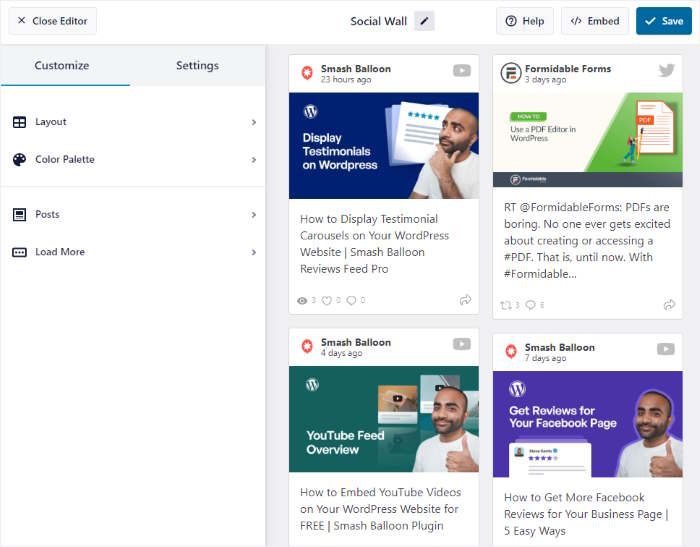
Task: Open the Load More menu item
Action: click(133, 252)
